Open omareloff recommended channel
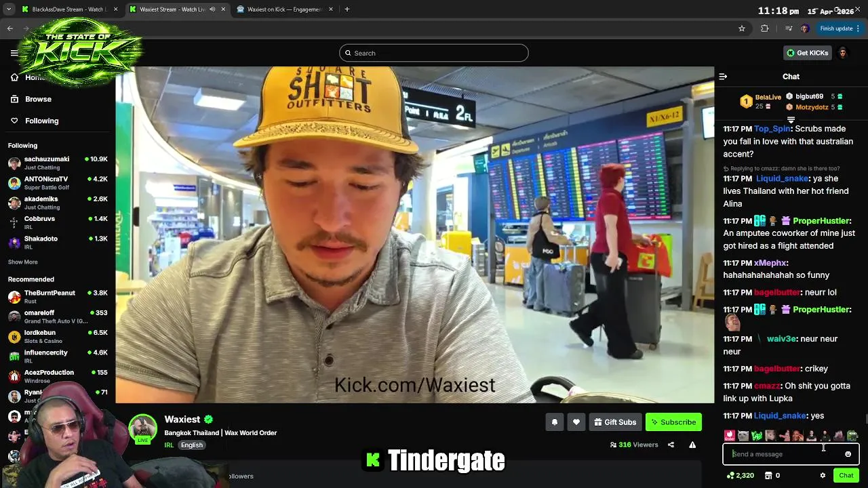 coord(58,317)
